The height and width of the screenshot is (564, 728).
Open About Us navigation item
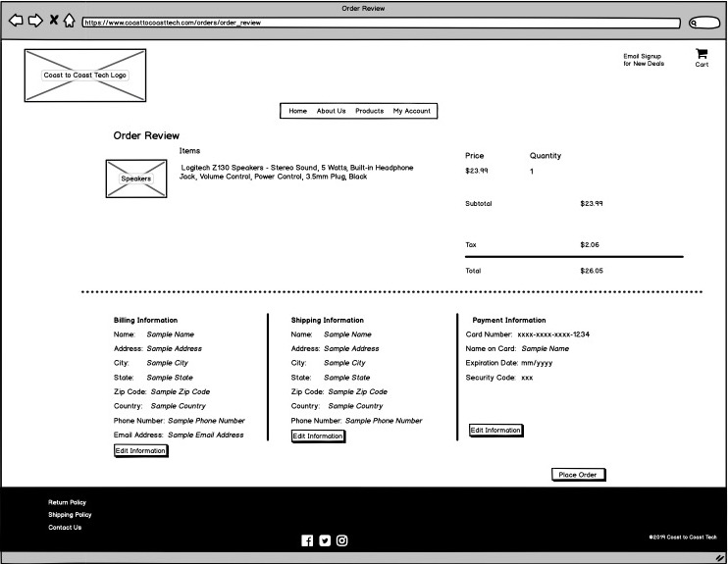[331, 111]
